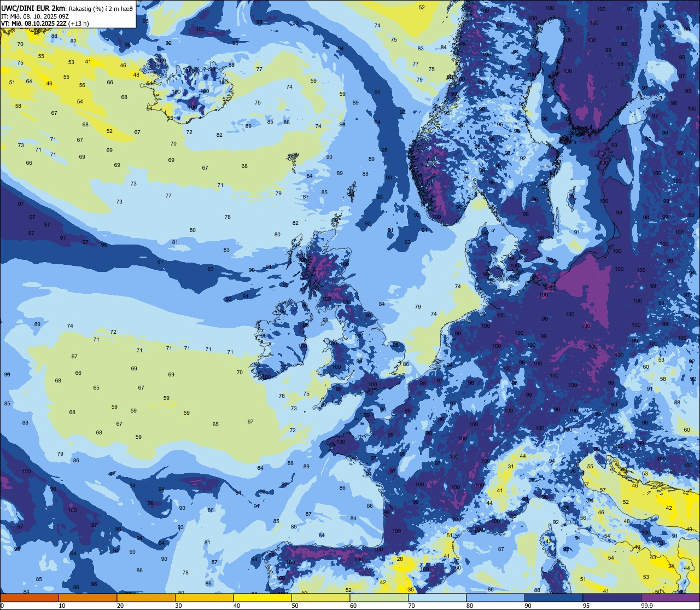Click the '(+13 h)' forecast offset text
The image size is (700, 610).
[79, 24]
